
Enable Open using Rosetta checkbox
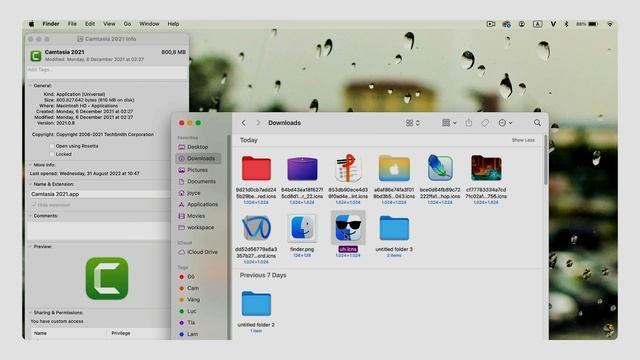point(52,146)
